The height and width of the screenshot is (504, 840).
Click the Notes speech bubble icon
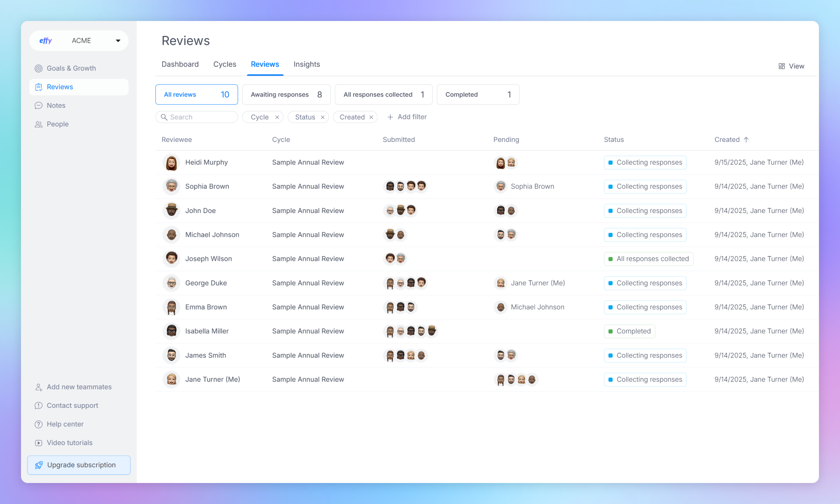pos(39,105)
